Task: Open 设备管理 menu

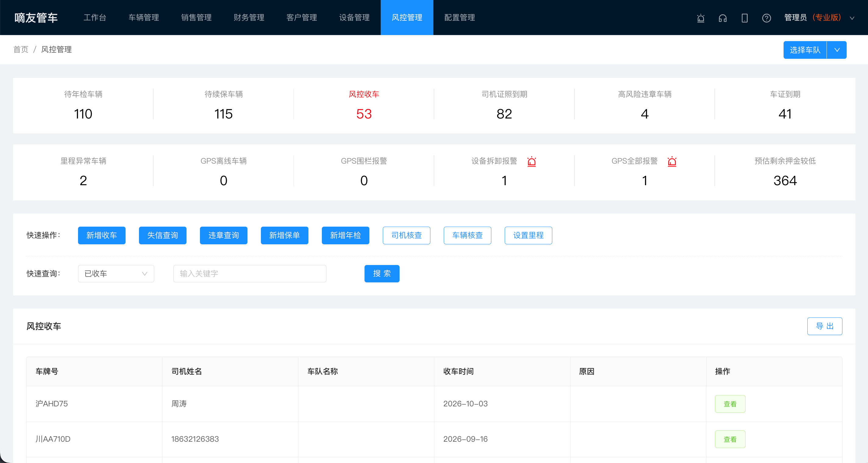Action: pyautogui.click(x=354, y=17)
